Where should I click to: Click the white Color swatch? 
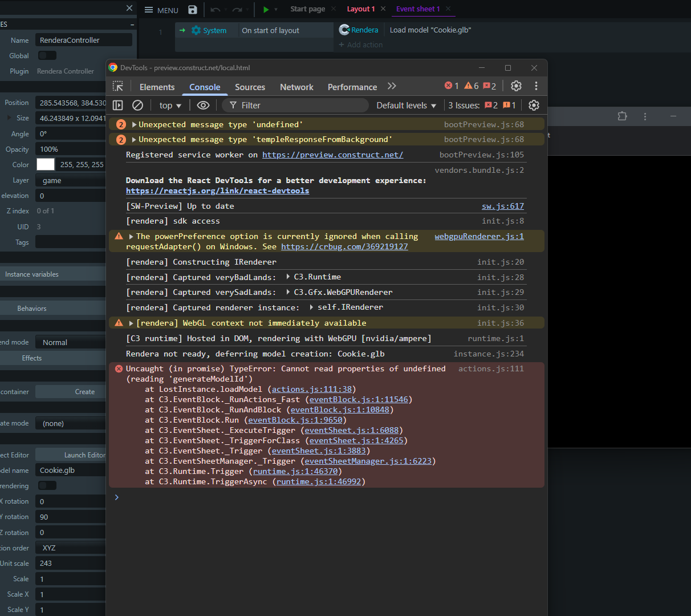click(x=46, y=164)
